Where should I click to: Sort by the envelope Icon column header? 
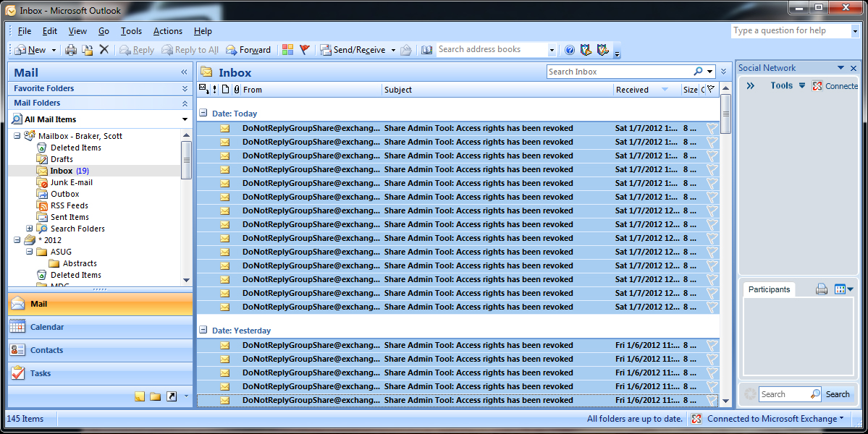pos(203,89)
